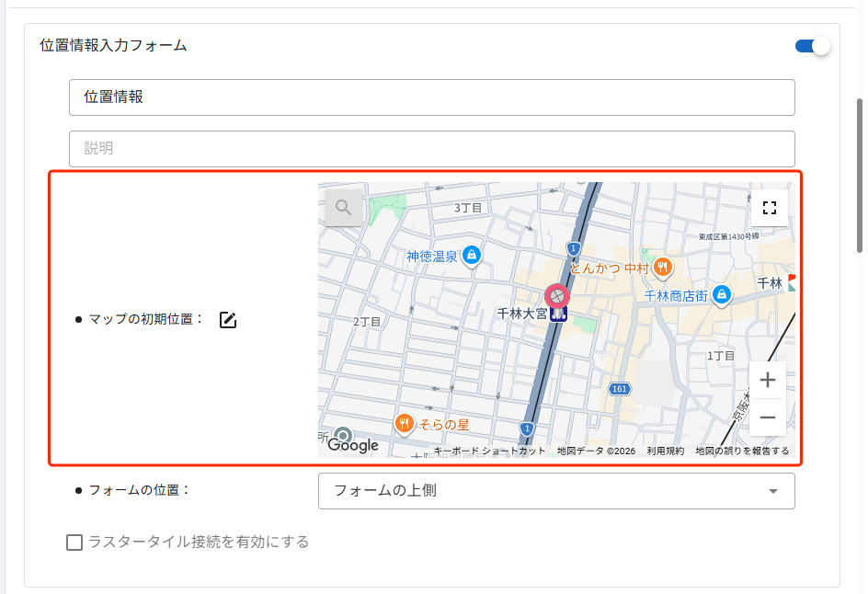Open fullscreen map view

[769, 208]
